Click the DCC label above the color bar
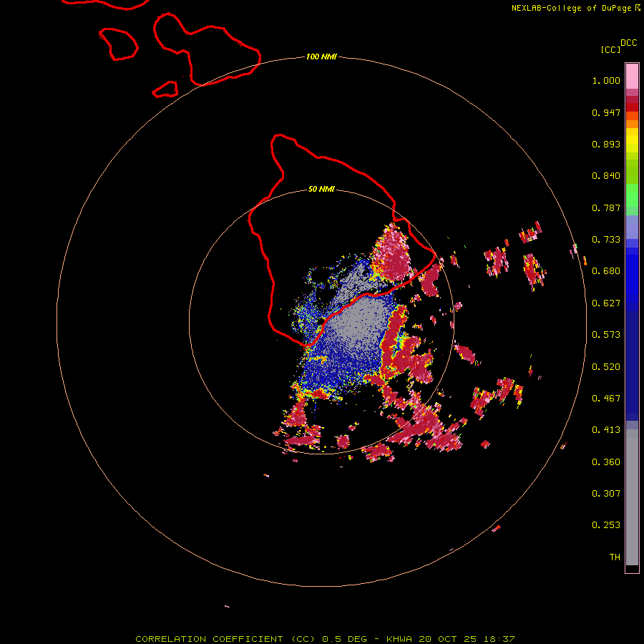This screenshot has width=644, height=644. coord(628,43)
